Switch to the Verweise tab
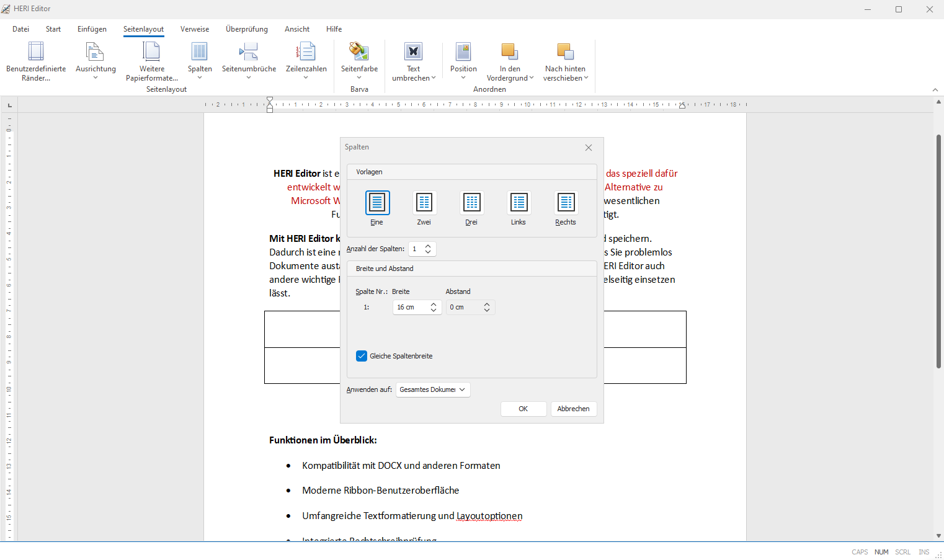This screenshot has height=560, width=944. [x=195, y=29]
